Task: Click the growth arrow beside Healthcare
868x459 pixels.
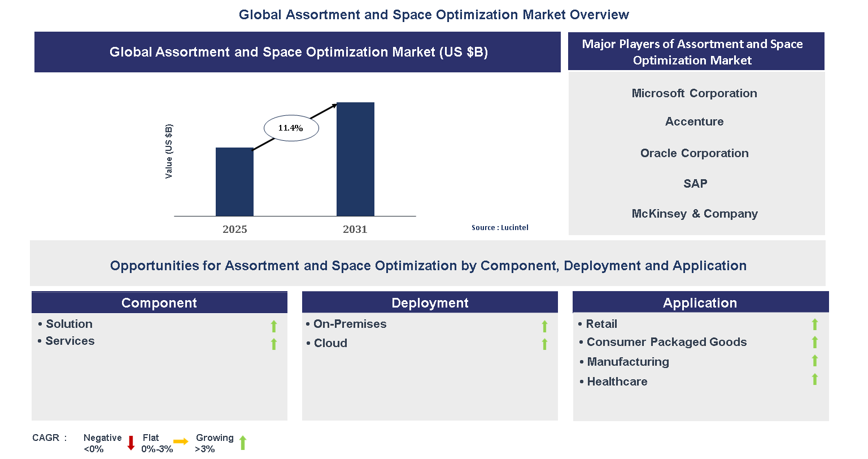Action: point(814,379)
